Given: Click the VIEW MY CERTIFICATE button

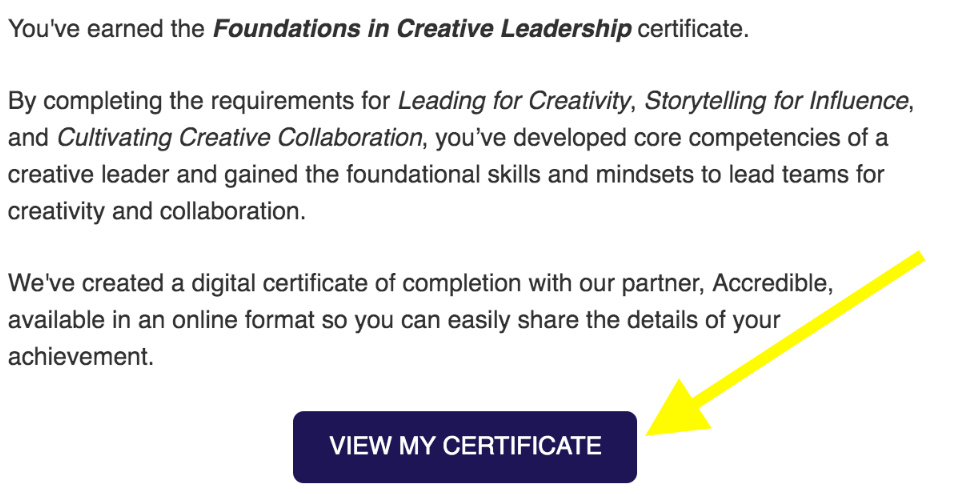Looking at the screenshot, I should (465, 446).
